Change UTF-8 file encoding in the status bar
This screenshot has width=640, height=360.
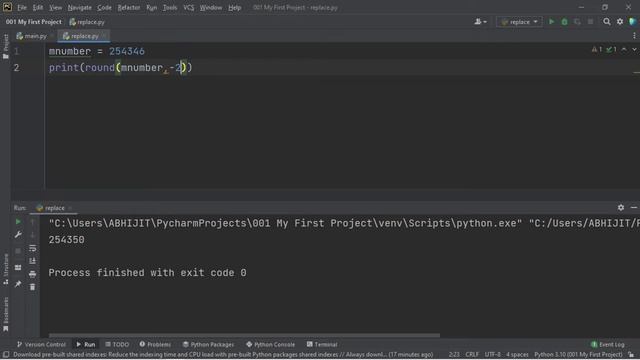pos(493,355)
